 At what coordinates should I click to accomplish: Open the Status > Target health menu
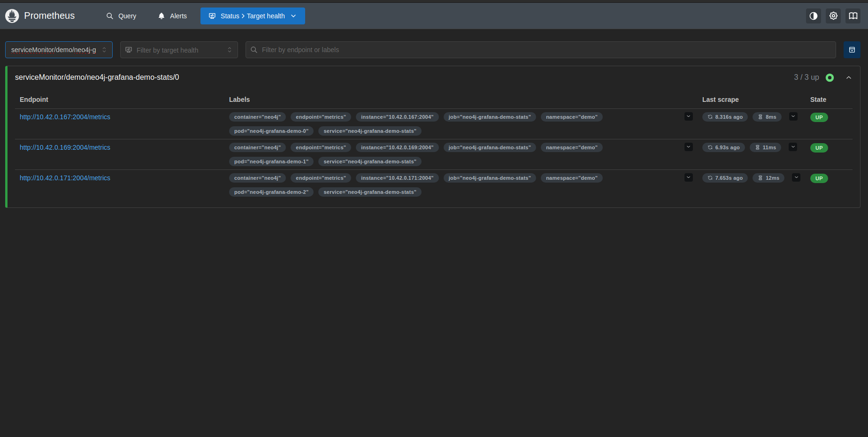tap(253, 16)
